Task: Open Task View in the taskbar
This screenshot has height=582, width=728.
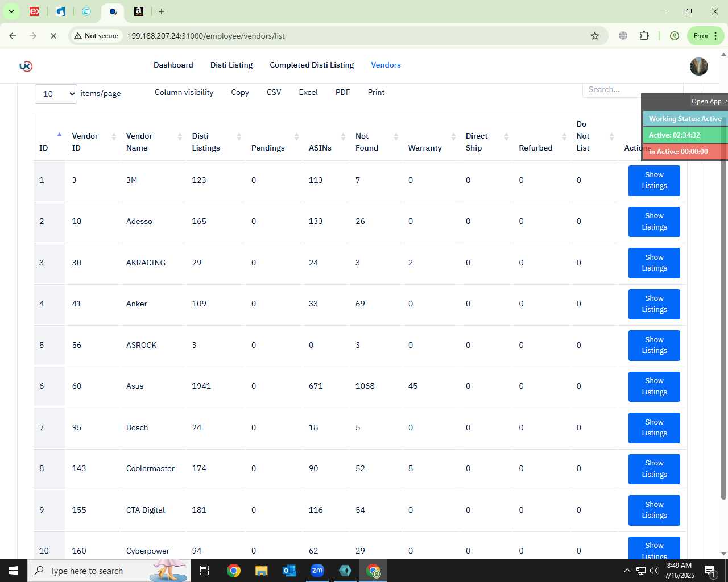Action: 205,571
